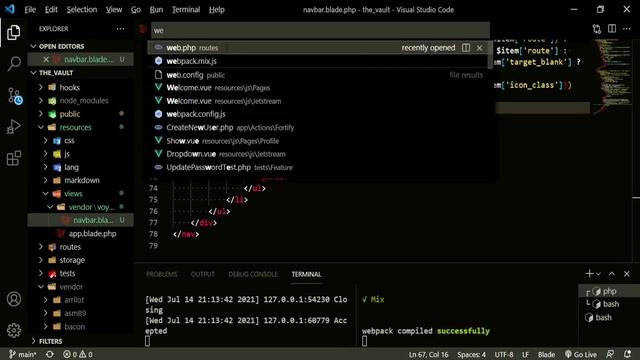The height and width of the screenshot is (360, 640).
Task: Open the Extensions view
Action: coord(13,158)
